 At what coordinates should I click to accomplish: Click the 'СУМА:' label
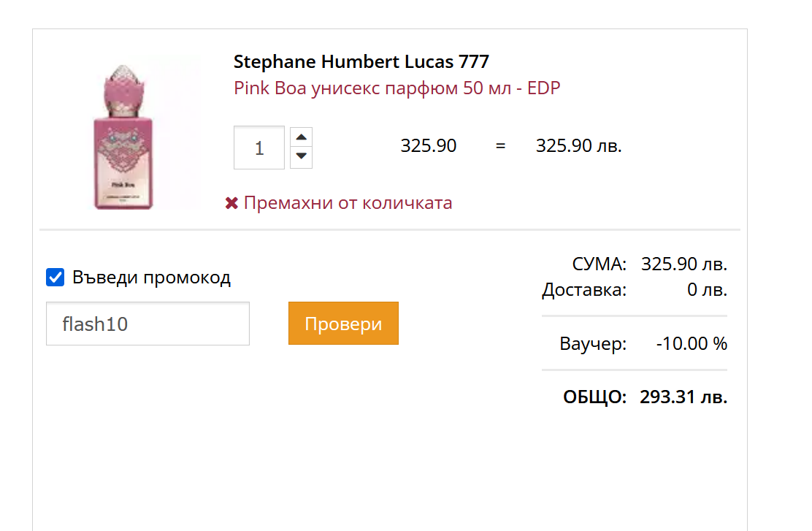click(x=599, y=264)
